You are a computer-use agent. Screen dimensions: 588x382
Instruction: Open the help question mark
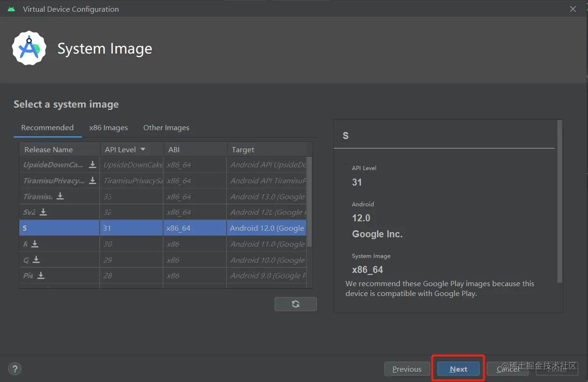pos(15,369)
